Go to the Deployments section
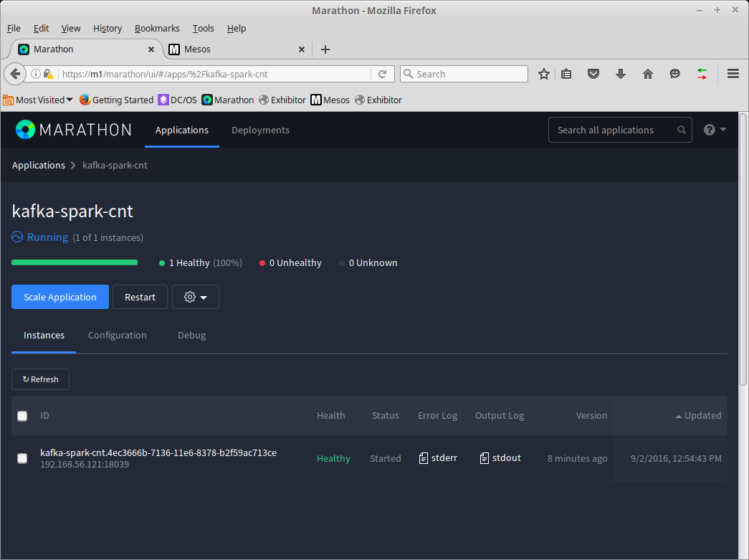Viewport: 749px width, 560px height. pos(260,130)
